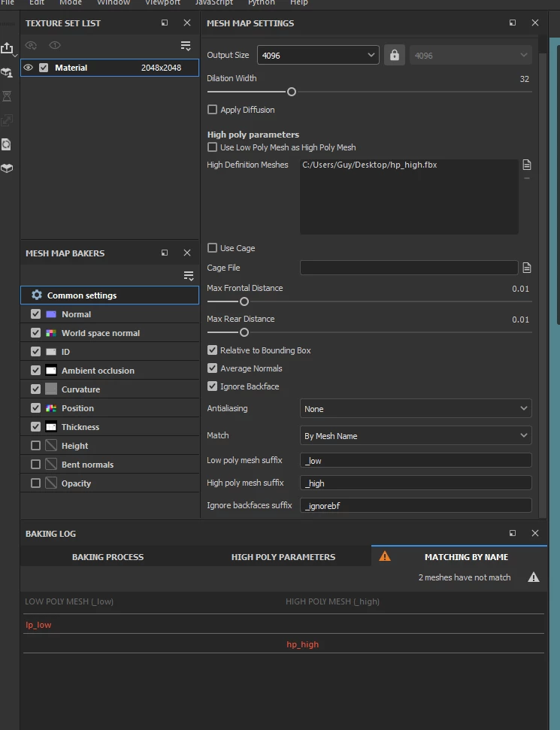Click the gear icon of Common settings
The image size is (560, 730).
(x=36, y=295)
